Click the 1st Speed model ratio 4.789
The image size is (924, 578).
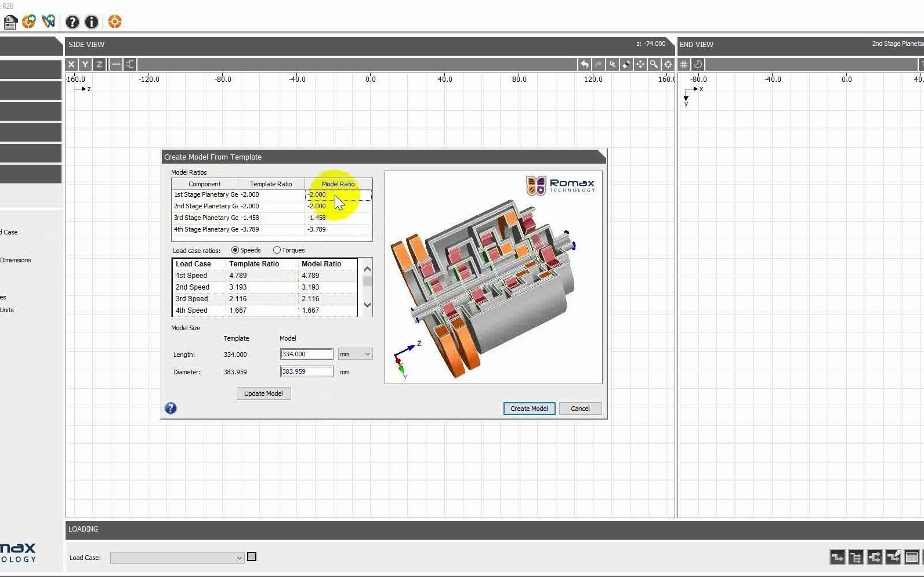coord(310,276)
